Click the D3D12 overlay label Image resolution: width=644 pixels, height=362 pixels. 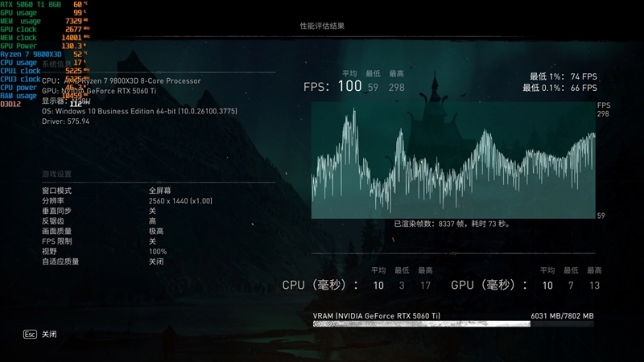[10, 104]
